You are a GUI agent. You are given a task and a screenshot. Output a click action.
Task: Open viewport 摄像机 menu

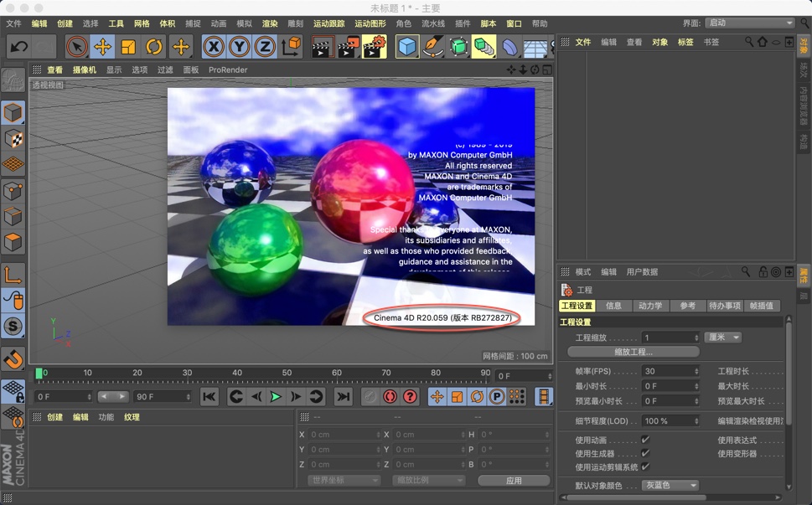coord(85,70)
